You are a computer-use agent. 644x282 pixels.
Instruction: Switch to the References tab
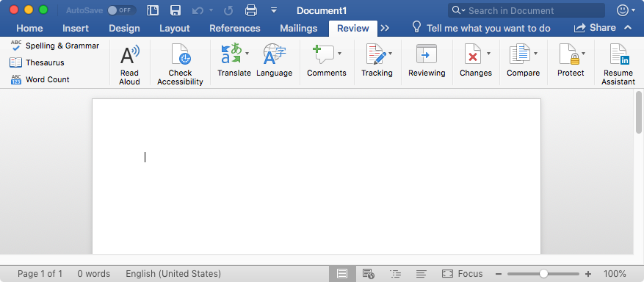tap(235, 29)
